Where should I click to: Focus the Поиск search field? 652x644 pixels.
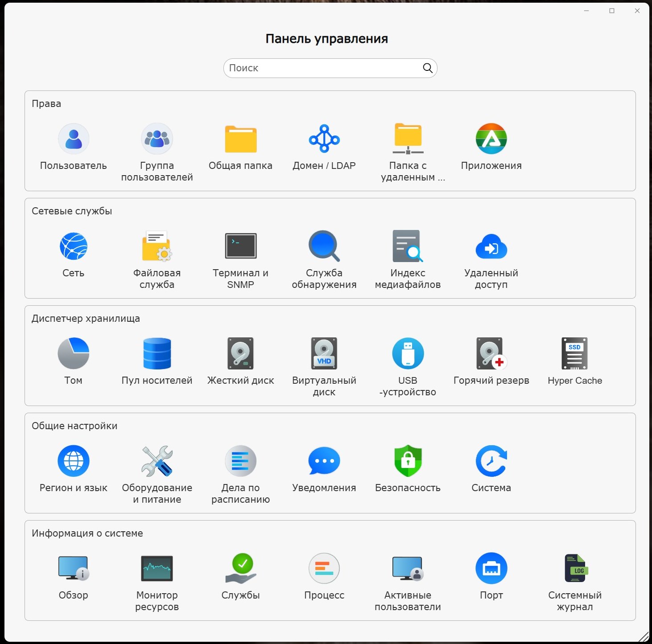(330, 68)
